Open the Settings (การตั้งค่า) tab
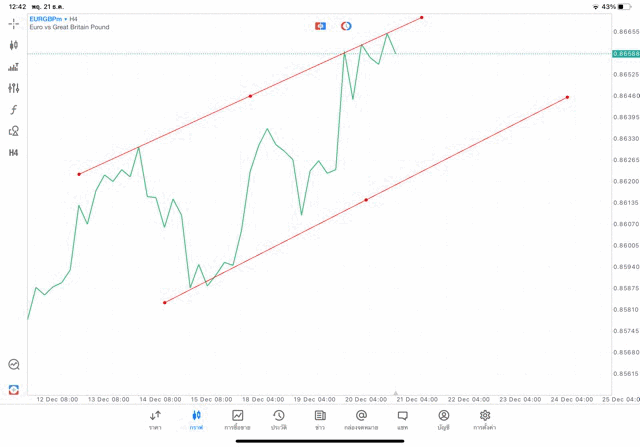 click(x=485, y=420)
